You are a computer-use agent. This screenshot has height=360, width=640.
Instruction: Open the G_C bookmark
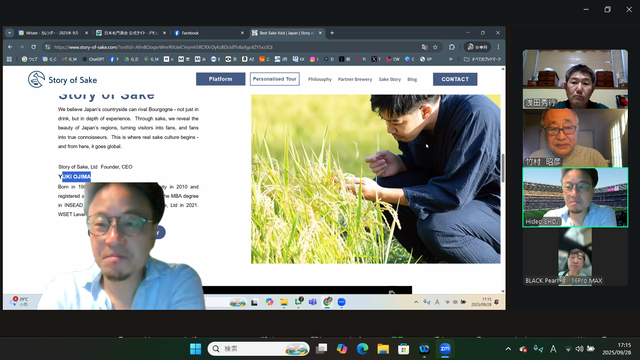coord(50,59)
